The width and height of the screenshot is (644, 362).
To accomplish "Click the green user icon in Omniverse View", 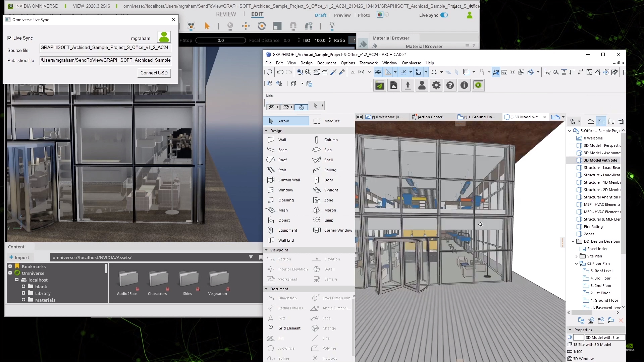I will 470,15.
